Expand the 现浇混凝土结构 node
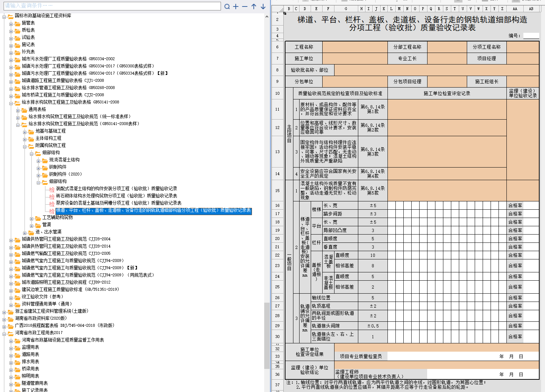Viewport: 545px width, 392px height. (x=38, y=161)
